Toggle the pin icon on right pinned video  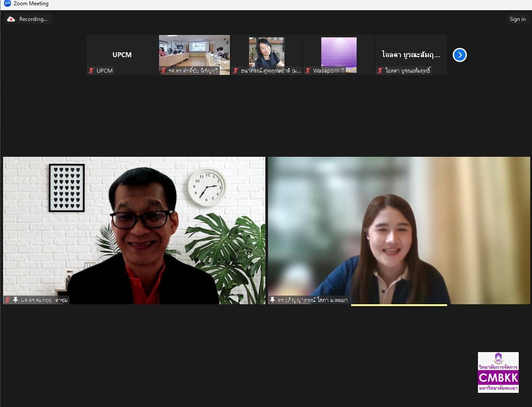pos(272,300)
